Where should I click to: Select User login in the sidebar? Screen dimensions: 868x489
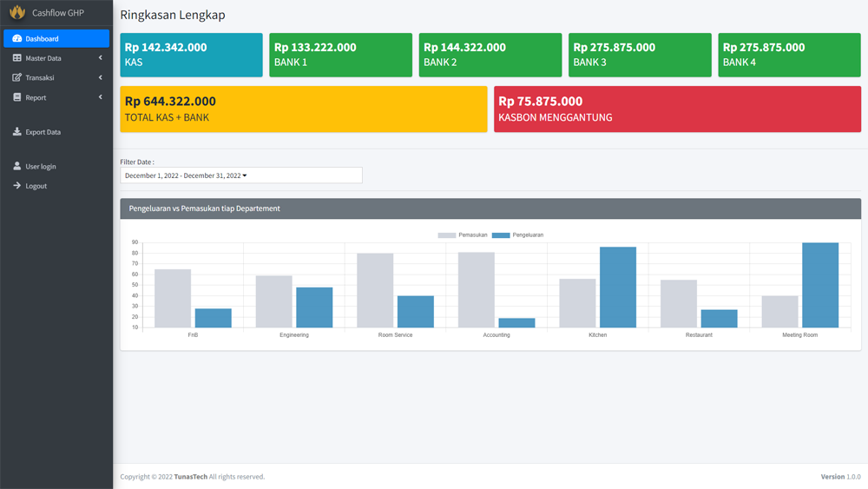41,166
